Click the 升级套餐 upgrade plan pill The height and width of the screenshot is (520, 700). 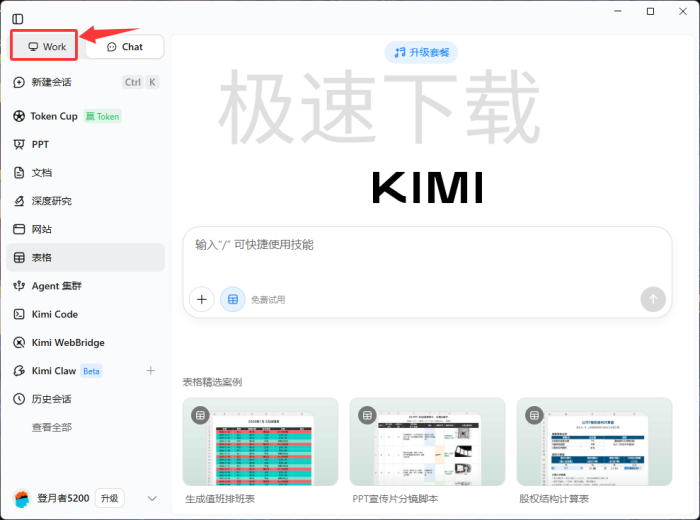pyautogui.click(x=421, y=53)
